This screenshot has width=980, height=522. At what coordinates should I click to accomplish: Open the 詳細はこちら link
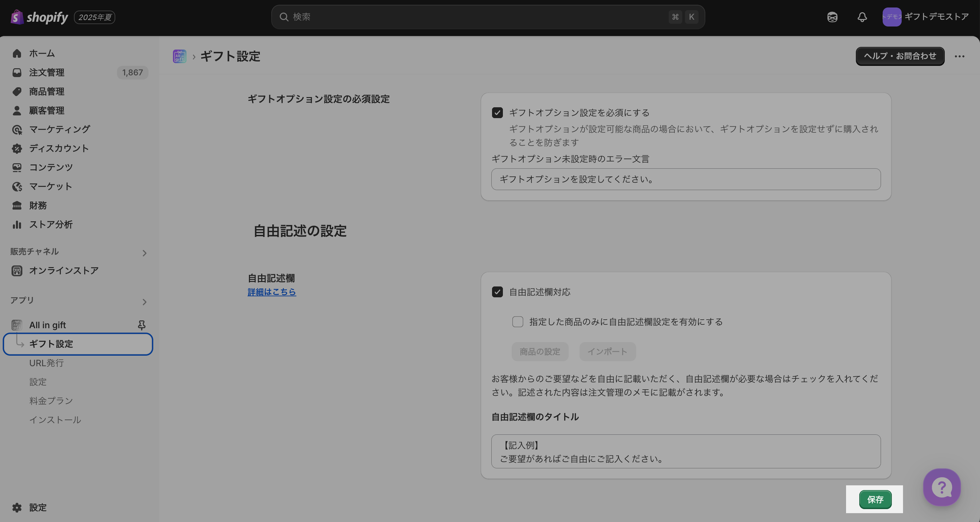271,292
